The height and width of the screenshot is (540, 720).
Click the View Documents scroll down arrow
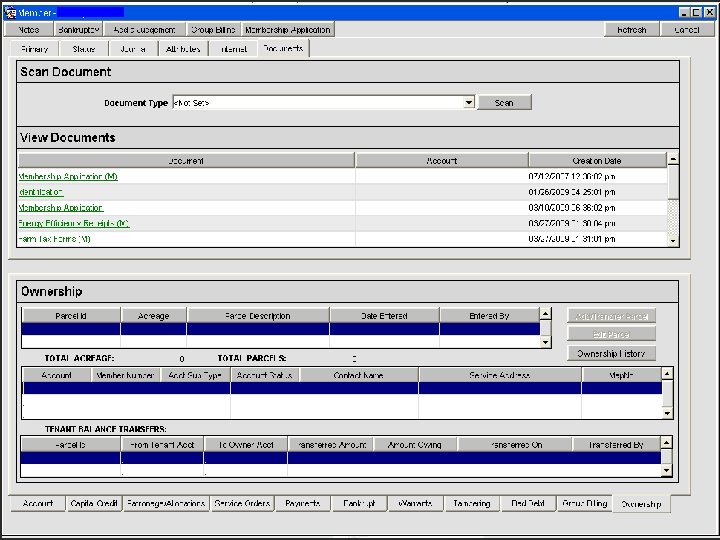click(x=673, y=240)
